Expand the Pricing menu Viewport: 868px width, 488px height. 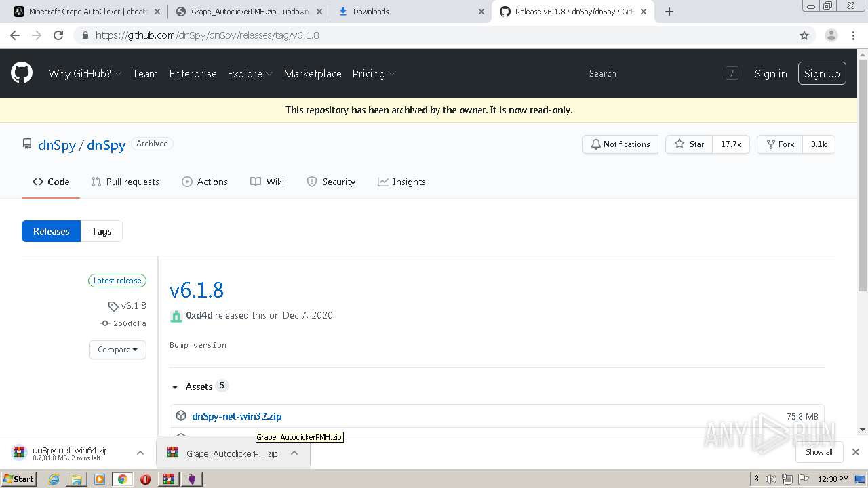[374, 73]
